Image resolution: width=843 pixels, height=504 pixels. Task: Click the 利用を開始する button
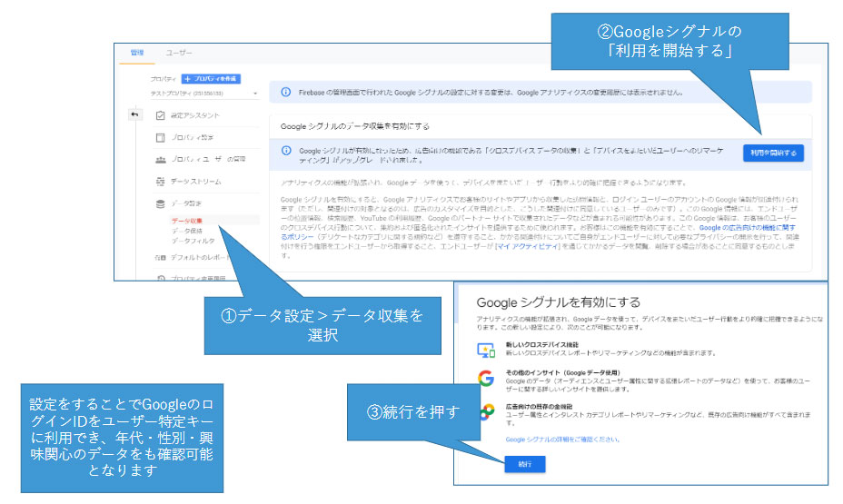coord(773,153)
